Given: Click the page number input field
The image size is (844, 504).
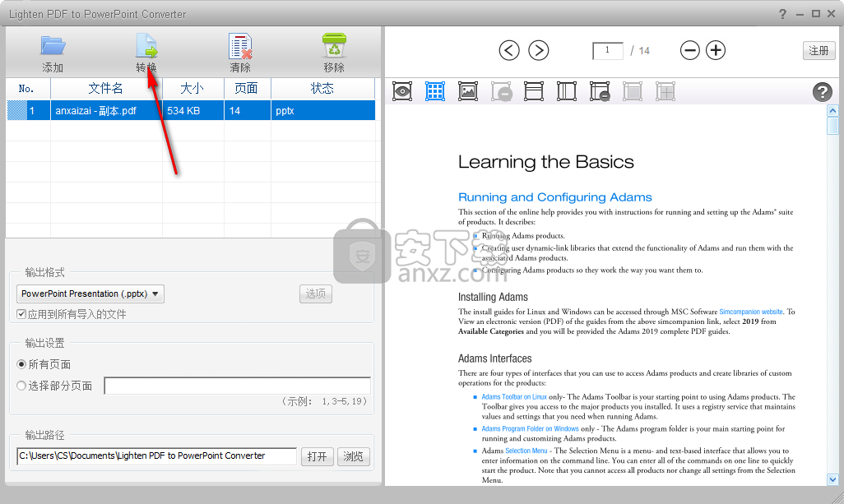Looking at the screenshot, I should 608,50.
